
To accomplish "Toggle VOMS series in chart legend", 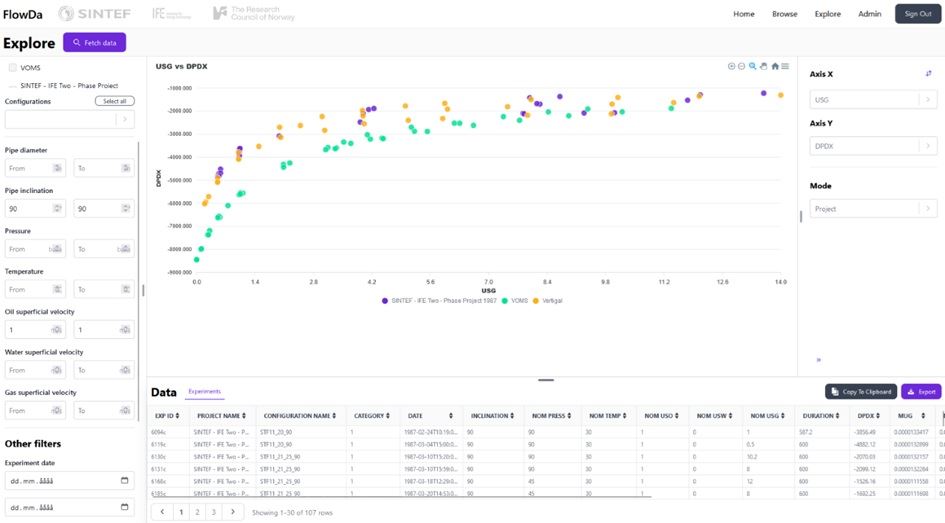I will coord(519,300).
